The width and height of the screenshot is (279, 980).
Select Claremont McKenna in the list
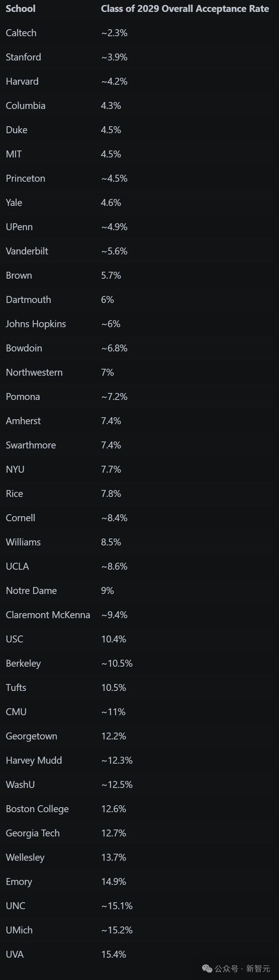[x=48, y=615]
